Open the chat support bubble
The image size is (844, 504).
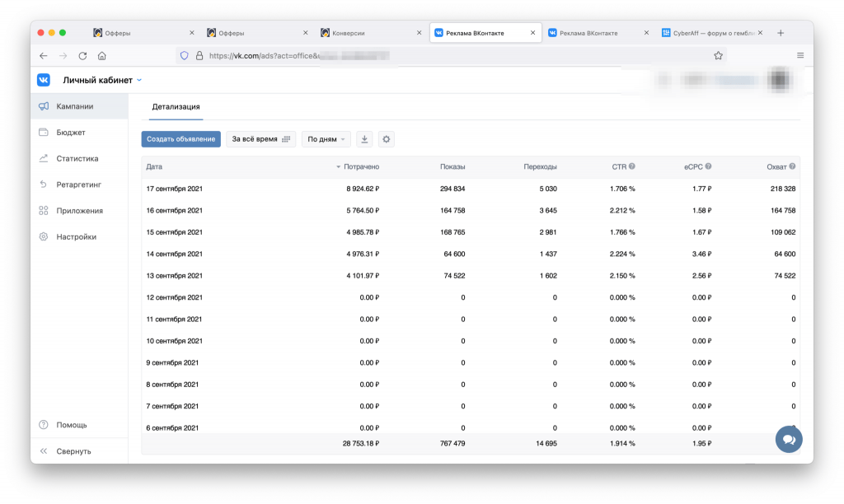[789, 440]
